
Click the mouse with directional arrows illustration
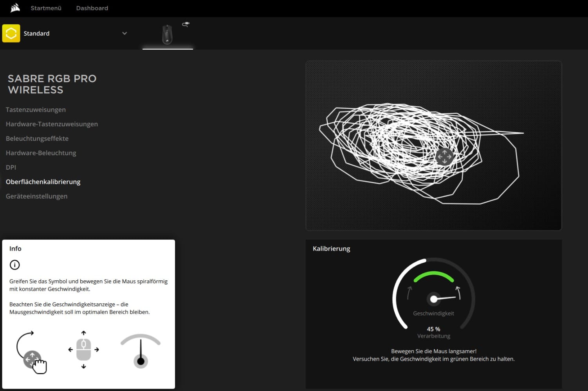[83, 350]
